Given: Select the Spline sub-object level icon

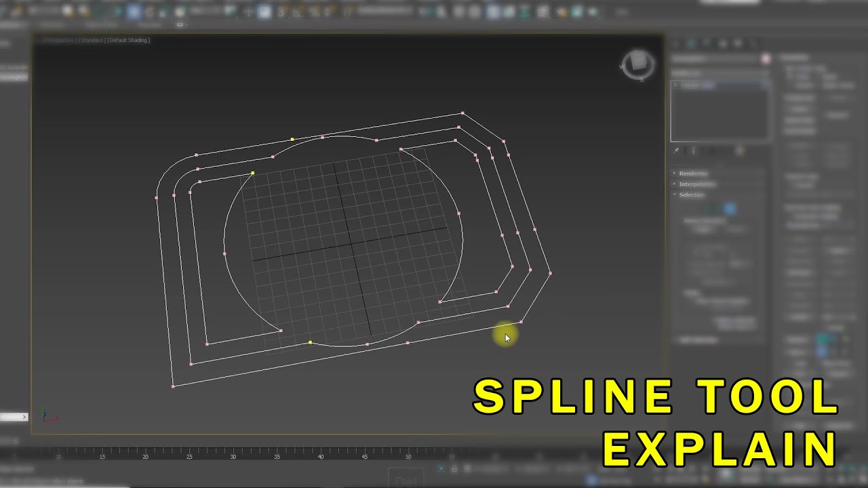Looking at the screenshot, I should tap(730, 209).
